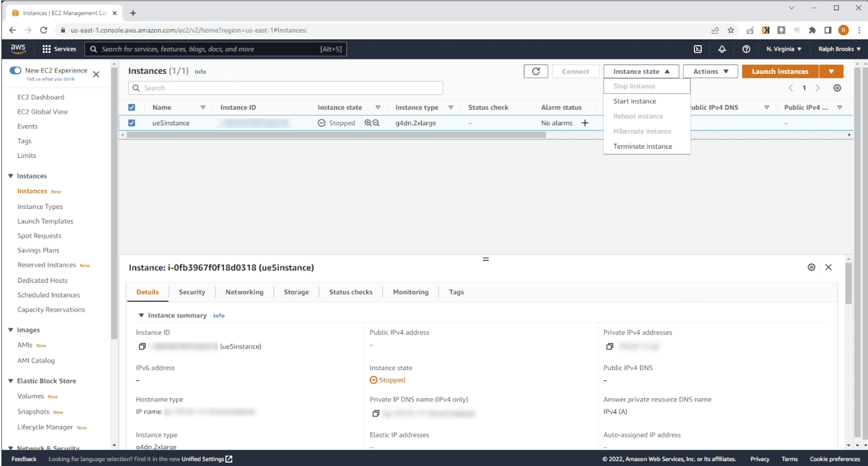Go to next page of instances
Image resolution: width=868 pixels, height=466 pixels.
point(817,88)
